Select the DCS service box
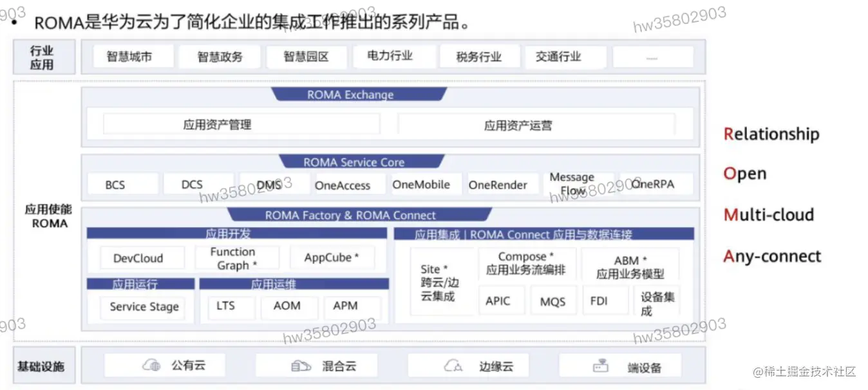This screenshot has width=868, height=390. click(x=198, y=185)
